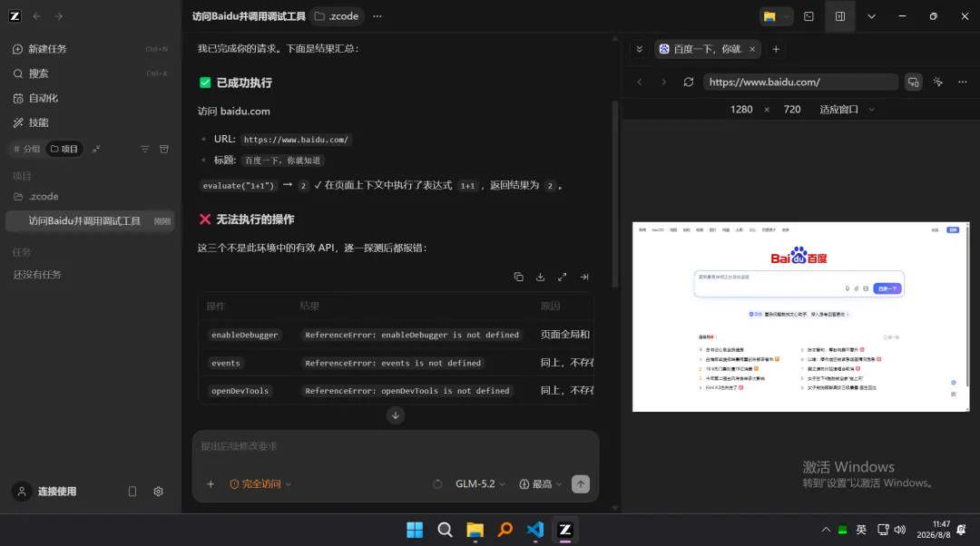Open the GLM-5.2 model dropdown

click(x=480, y=484)
